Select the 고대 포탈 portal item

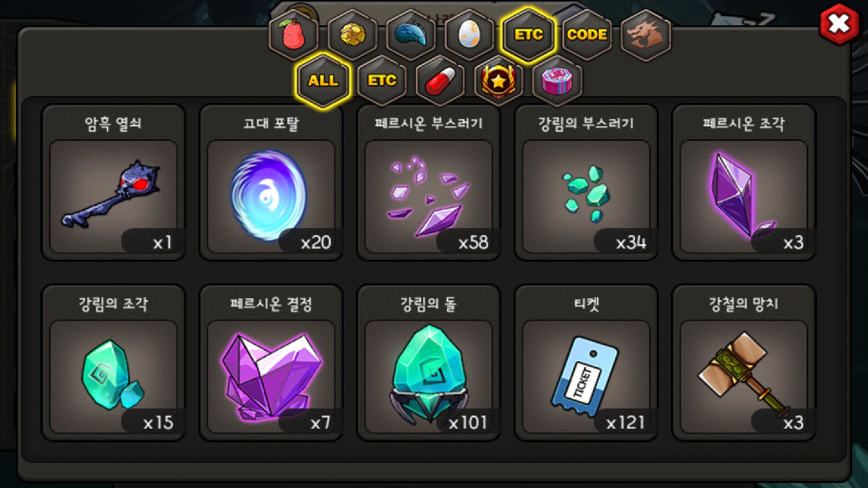[271, 183]
